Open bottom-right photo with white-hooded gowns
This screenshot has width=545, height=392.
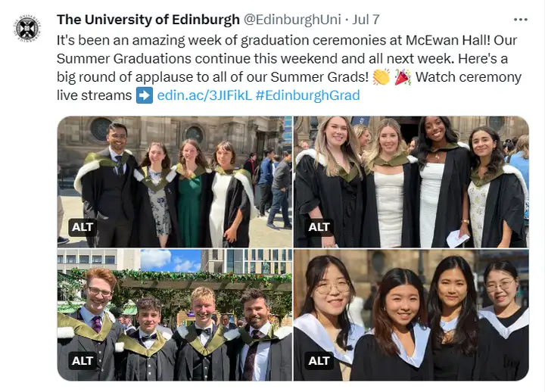click(411, 315)
